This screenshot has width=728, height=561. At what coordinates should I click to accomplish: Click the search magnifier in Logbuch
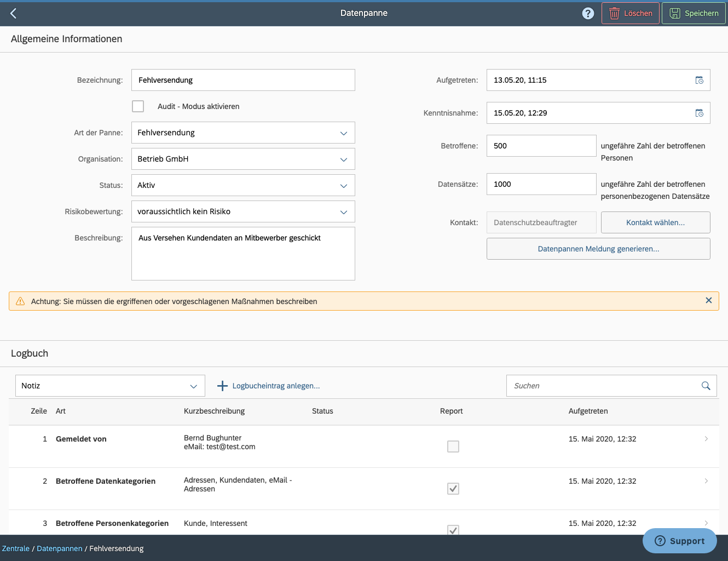point(706,386)
